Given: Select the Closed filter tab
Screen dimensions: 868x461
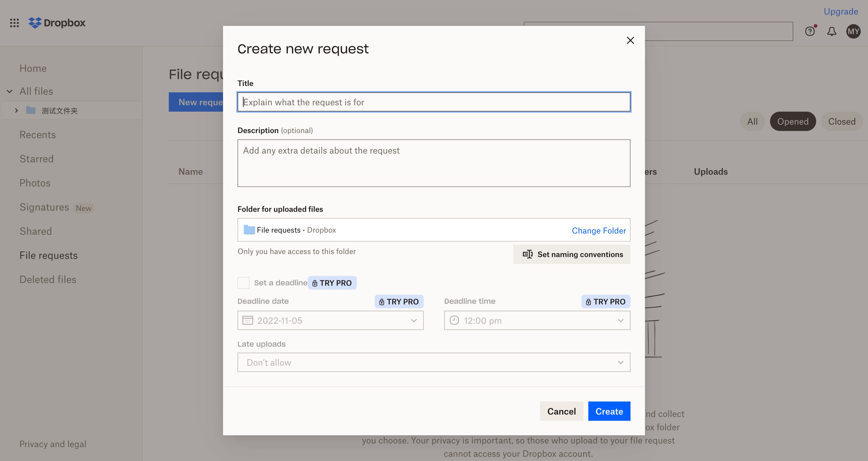Looking at the screenshot, I should click(x=842, y=121).
